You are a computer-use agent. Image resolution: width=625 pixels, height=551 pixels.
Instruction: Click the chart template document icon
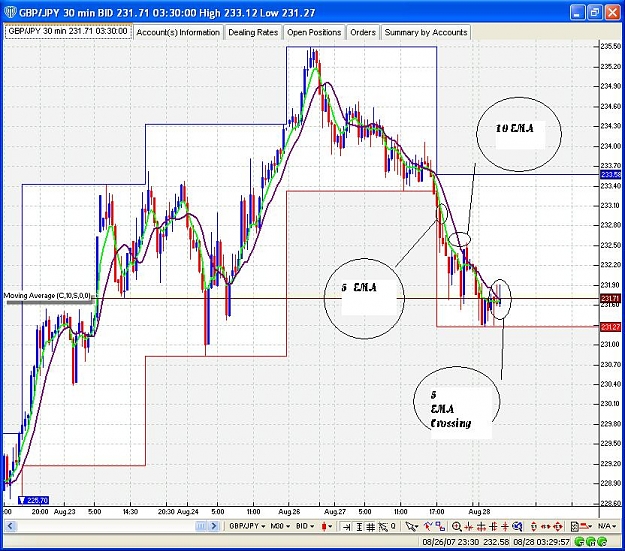pyautogui.click(x=575, y=527)
